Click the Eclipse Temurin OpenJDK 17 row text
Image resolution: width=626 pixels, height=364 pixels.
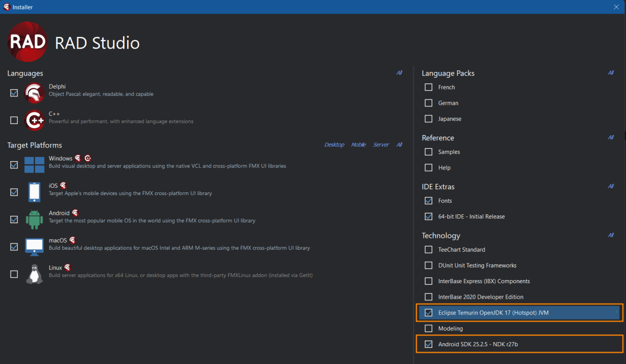click(x=493, y=313)
